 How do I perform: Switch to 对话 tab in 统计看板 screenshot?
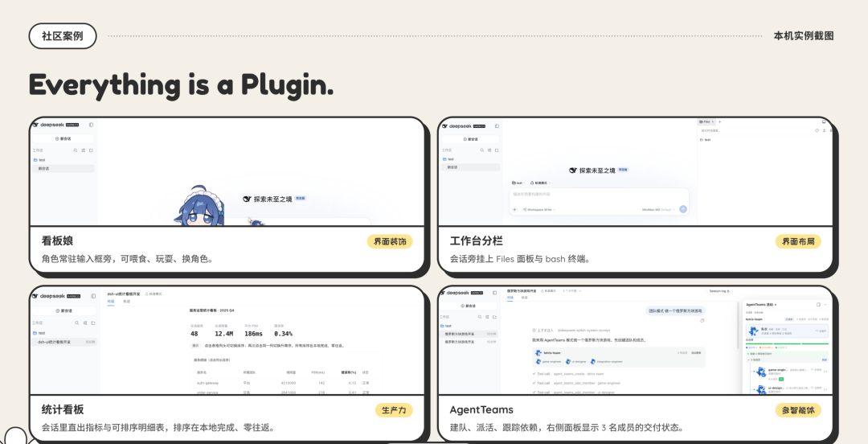pos(111,302)
